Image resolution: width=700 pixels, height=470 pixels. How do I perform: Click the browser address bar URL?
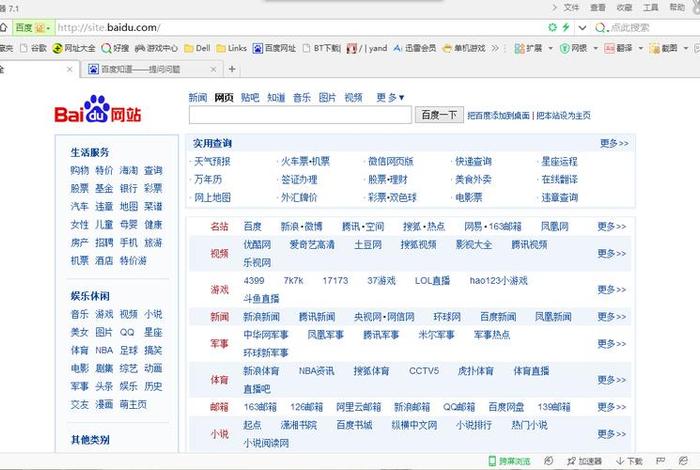pos(109,28)
